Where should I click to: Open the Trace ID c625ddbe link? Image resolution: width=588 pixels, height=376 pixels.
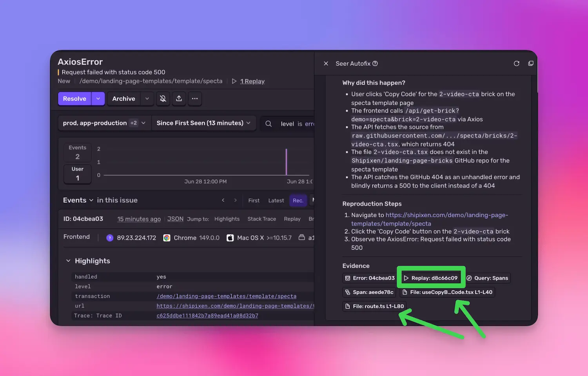point(207,316)
